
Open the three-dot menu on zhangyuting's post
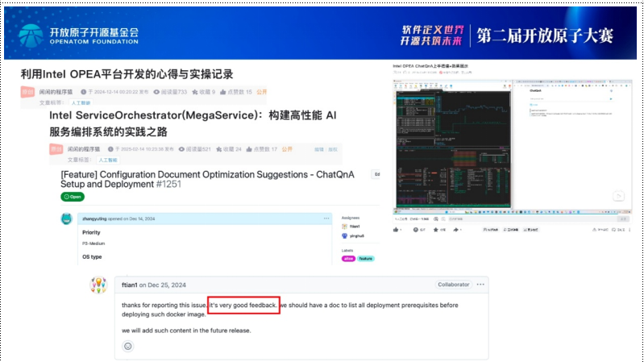click(326, 218)
